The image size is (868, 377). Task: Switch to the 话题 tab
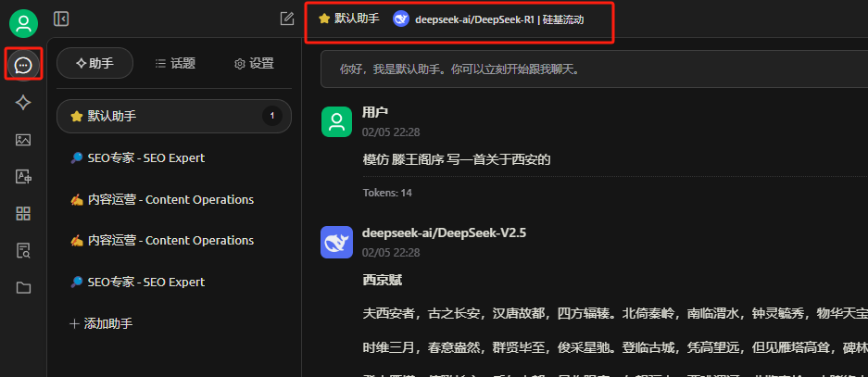(x=175, y=63)
